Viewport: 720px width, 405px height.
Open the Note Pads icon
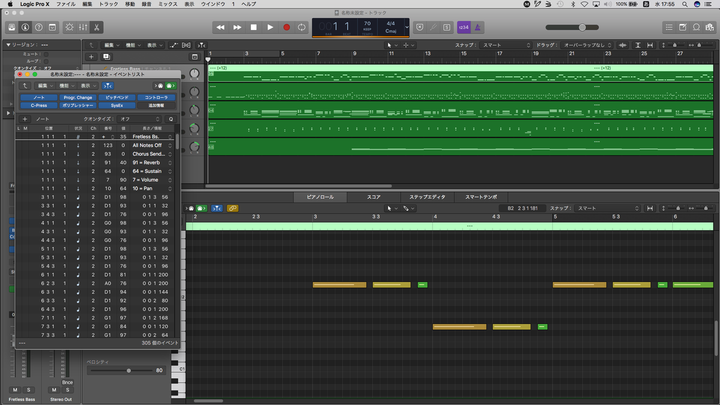click(x=683, y=28)
